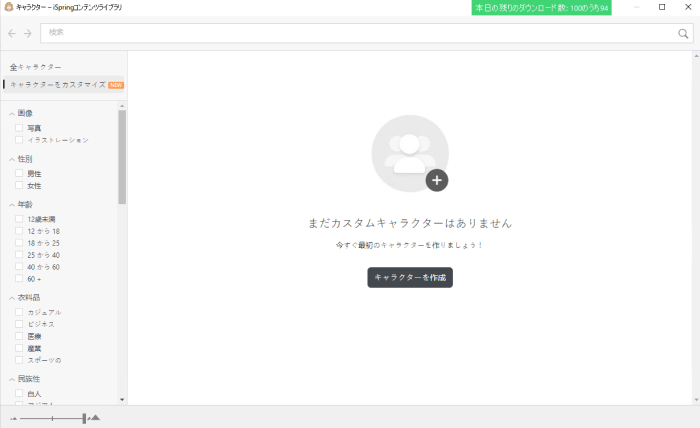Click the 今すぐ最初のキャラクターを作りましょう text
Screen dimensions: 700x428
click(x=409, y=245)
